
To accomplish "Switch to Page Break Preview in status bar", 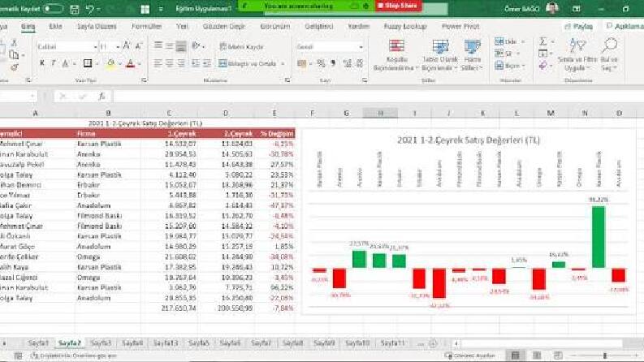I will pos(558,355).
